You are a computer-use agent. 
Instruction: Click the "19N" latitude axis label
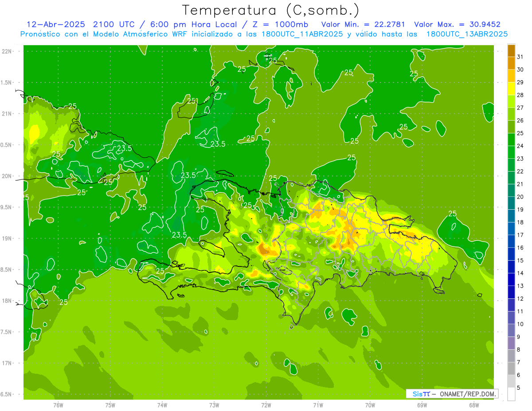pyautogui.click(x=7, y=238)
